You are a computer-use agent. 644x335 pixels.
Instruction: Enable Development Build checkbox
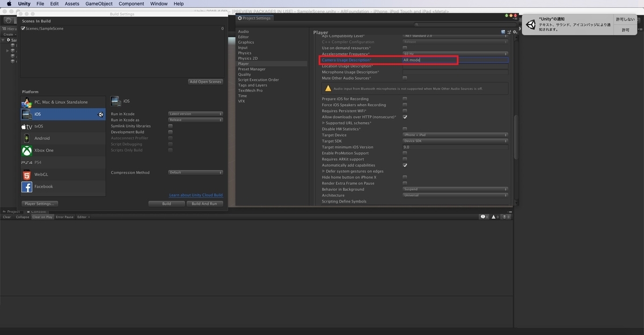[x=171, y=132]
